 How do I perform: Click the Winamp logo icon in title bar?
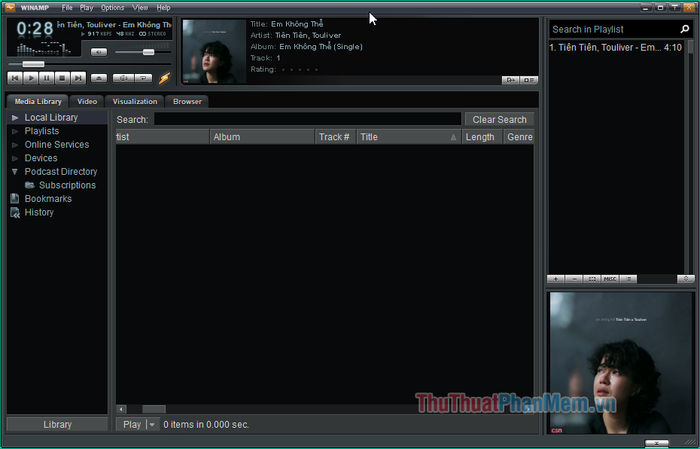[9, 7]
